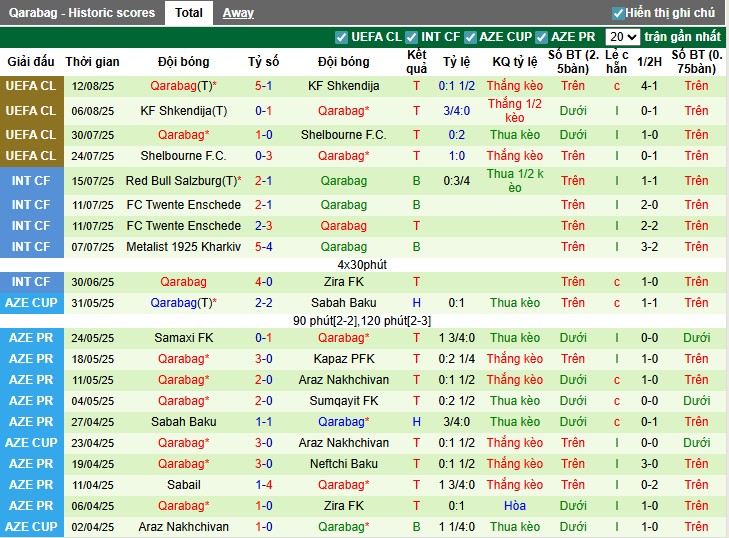Click the 1-4 score of the Sabail match
Viewport: 729px width, 538px height.
click(x=264, y=485)
